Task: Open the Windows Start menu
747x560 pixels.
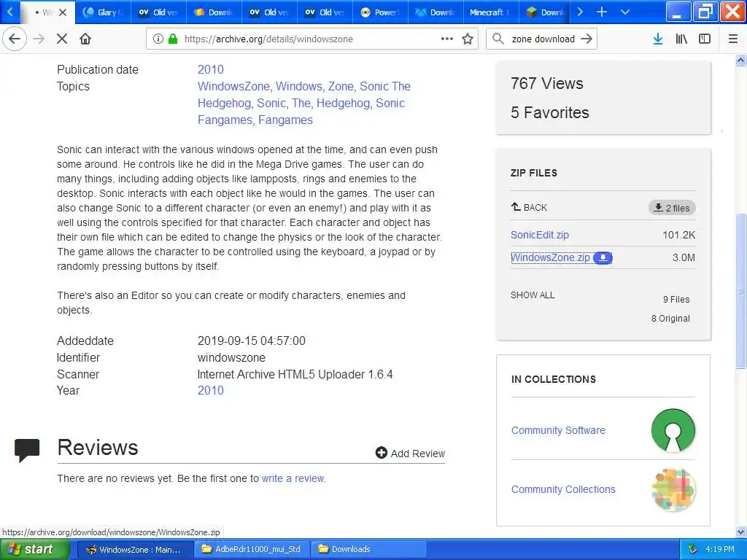Action: (34, 550)
